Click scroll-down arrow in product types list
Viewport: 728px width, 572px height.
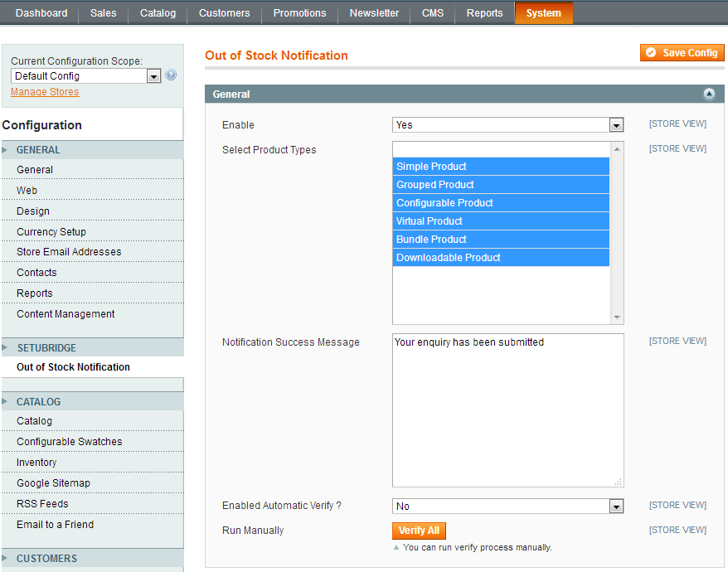tap(616, 317)
